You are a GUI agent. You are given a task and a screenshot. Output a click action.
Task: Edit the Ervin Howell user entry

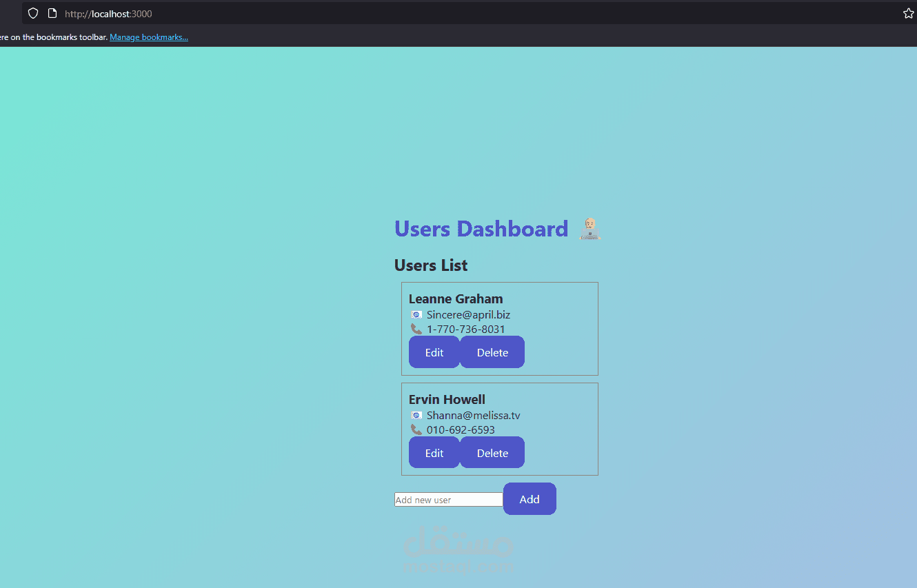434,452
